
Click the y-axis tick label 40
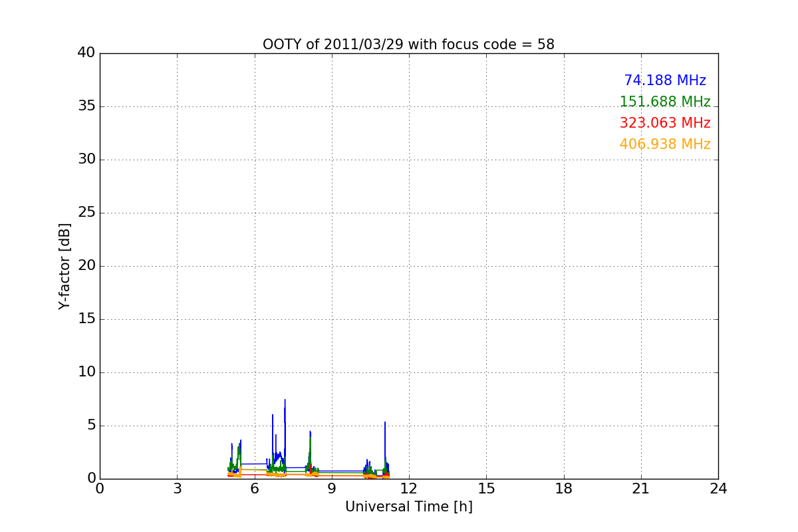(x=86, y=53)
